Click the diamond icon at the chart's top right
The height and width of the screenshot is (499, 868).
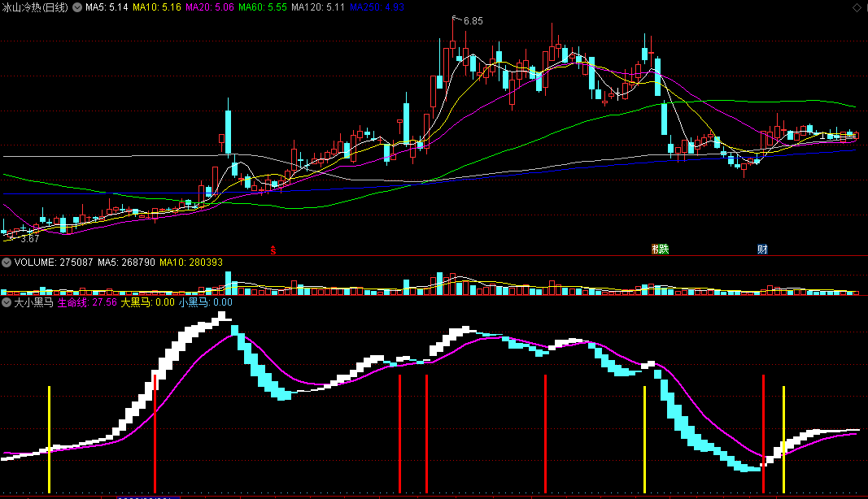click(x=857, y=7)
